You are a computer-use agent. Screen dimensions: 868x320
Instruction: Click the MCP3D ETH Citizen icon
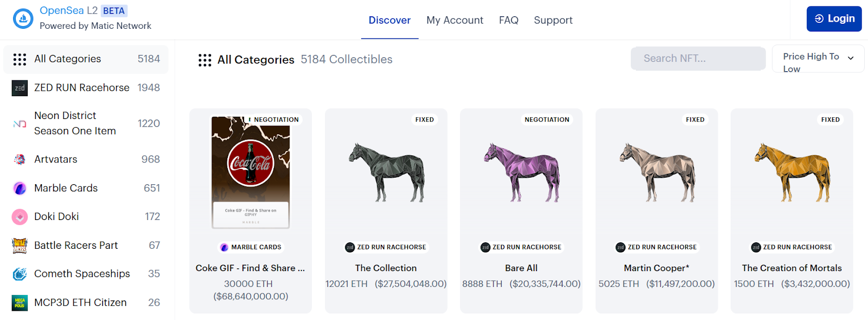pyautogui.click(x=20, y=303)
